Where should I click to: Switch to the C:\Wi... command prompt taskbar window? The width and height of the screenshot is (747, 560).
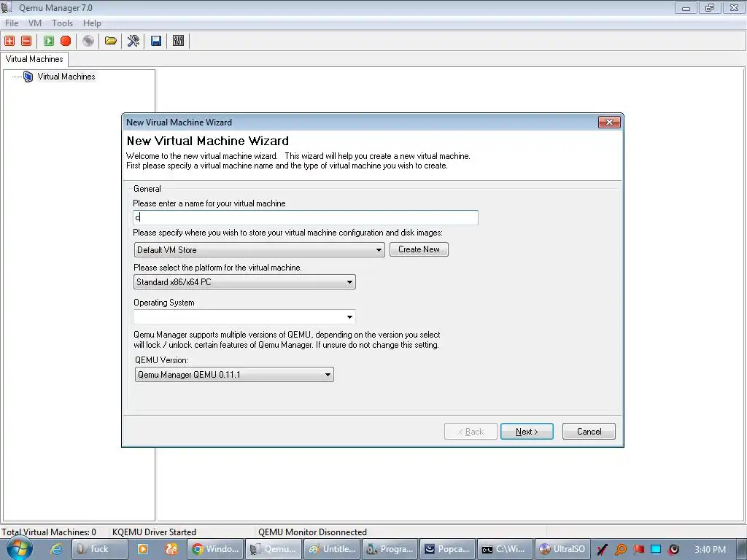pos(506,549)
